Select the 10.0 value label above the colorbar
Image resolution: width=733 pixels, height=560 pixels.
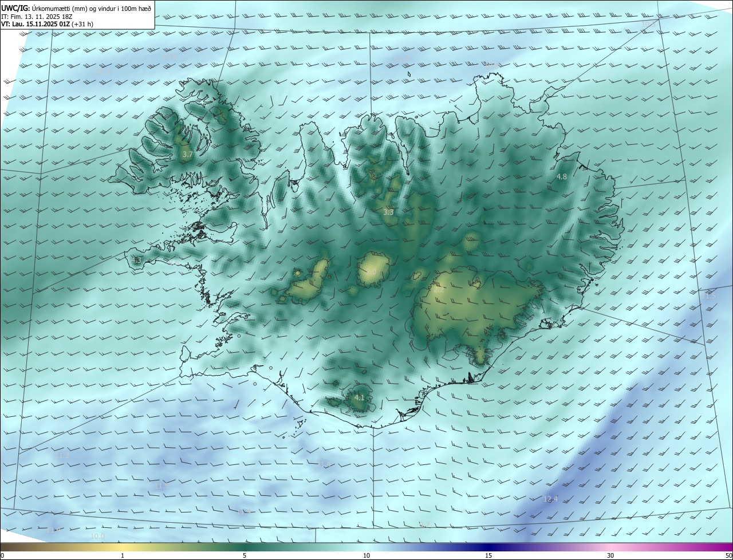(98, 537)
